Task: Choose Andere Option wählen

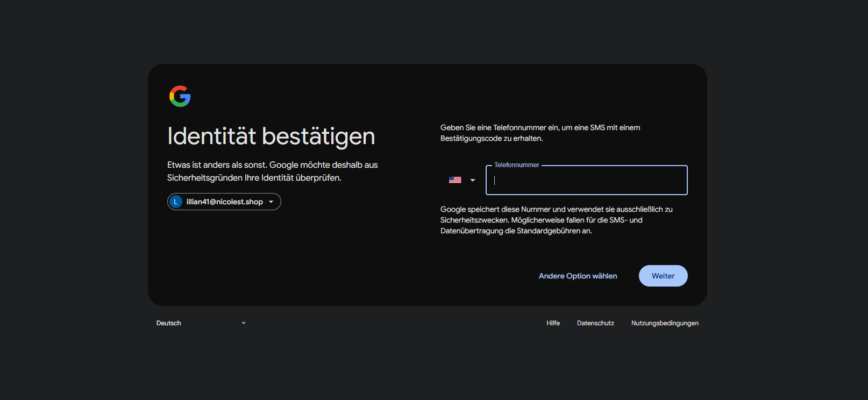Action: (578, 276)
